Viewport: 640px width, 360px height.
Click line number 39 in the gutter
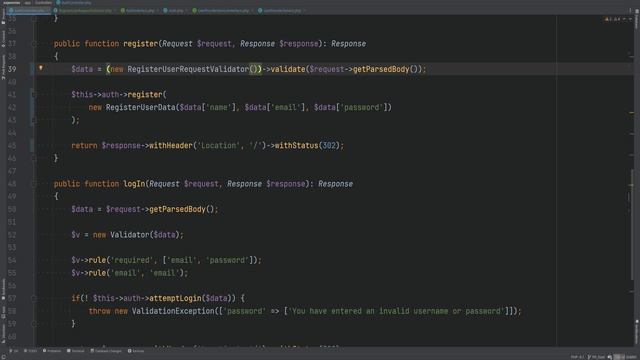(x=12, y=69)
